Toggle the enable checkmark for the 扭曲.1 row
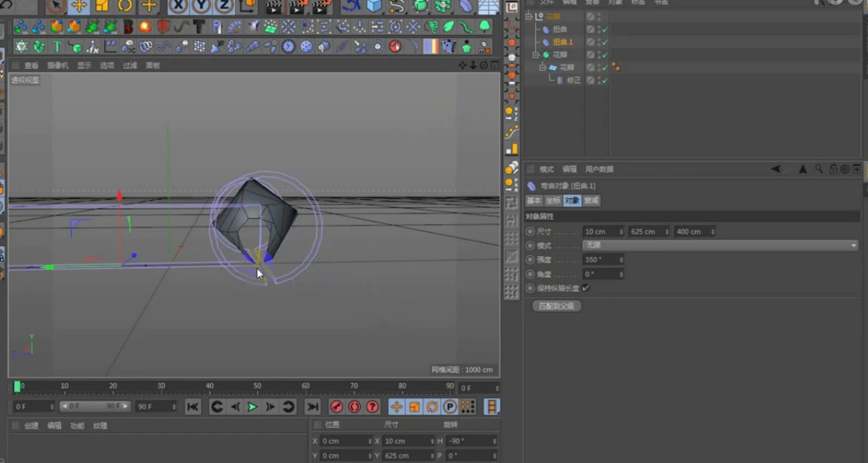This screenshot has width=868, height=463. pos(605,42)
